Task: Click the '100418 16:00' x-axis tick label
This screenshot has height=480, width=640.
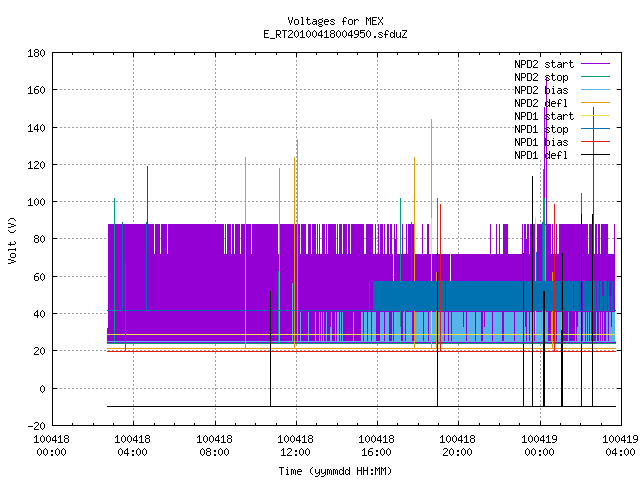Action: (x=376, y=446)
